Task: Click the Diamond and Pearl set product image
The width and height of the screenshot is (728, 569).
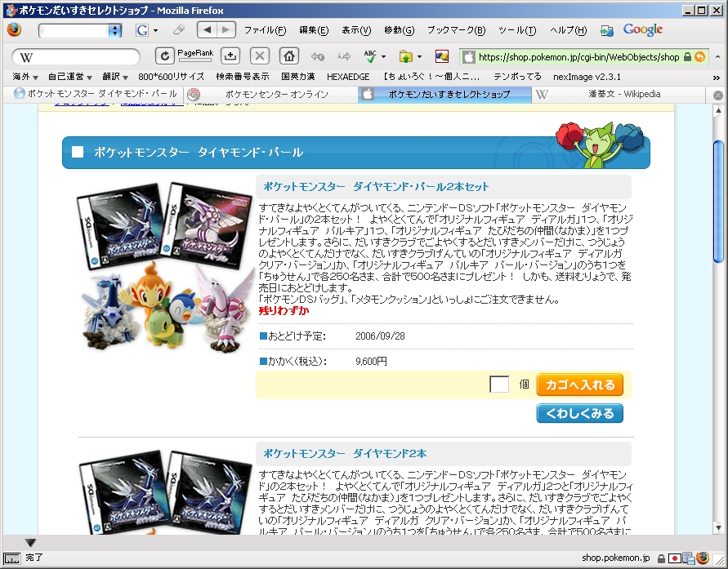Action: tap(165, 267)
